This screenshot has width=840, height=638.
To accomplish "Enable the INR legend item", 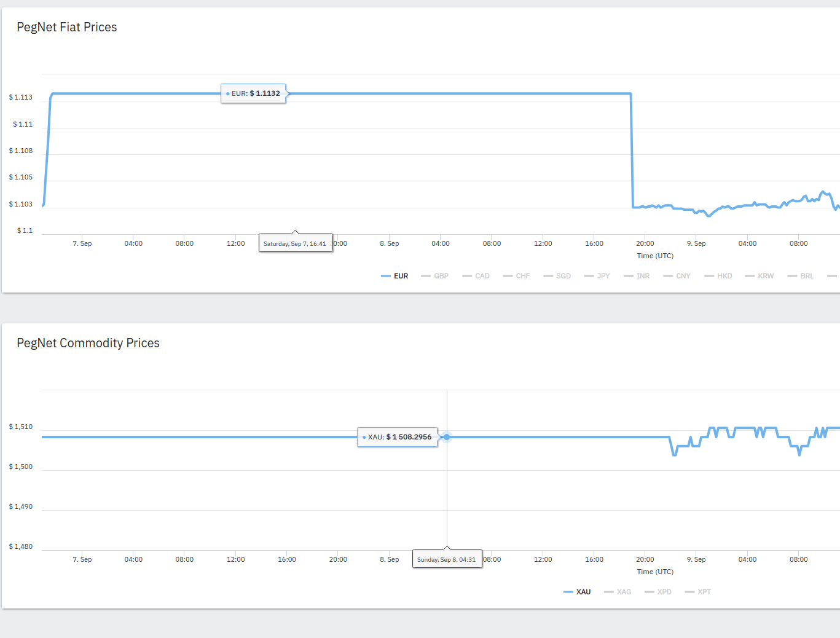I will pos(637,276).
